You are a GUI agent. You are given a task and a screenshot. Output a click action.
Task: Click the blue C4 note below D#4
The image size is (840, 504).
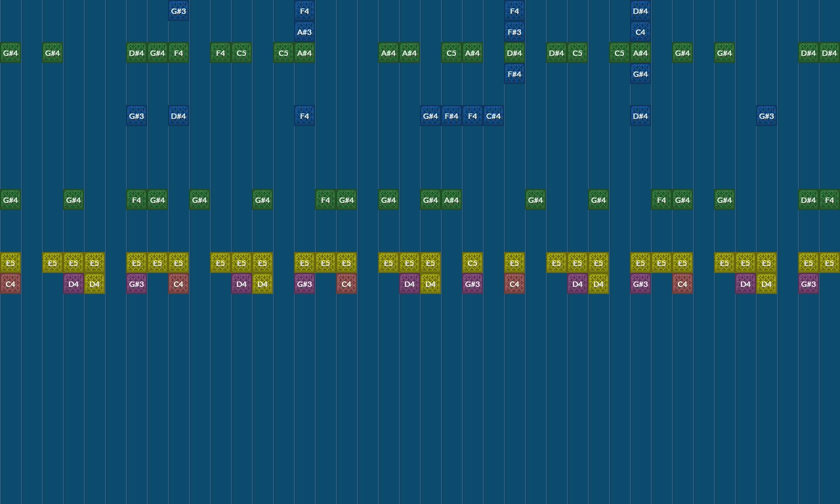point(640,31)
